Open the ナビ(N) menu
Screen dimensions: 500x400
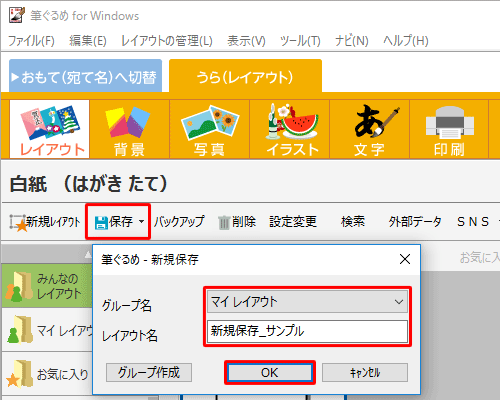(352, 41)
